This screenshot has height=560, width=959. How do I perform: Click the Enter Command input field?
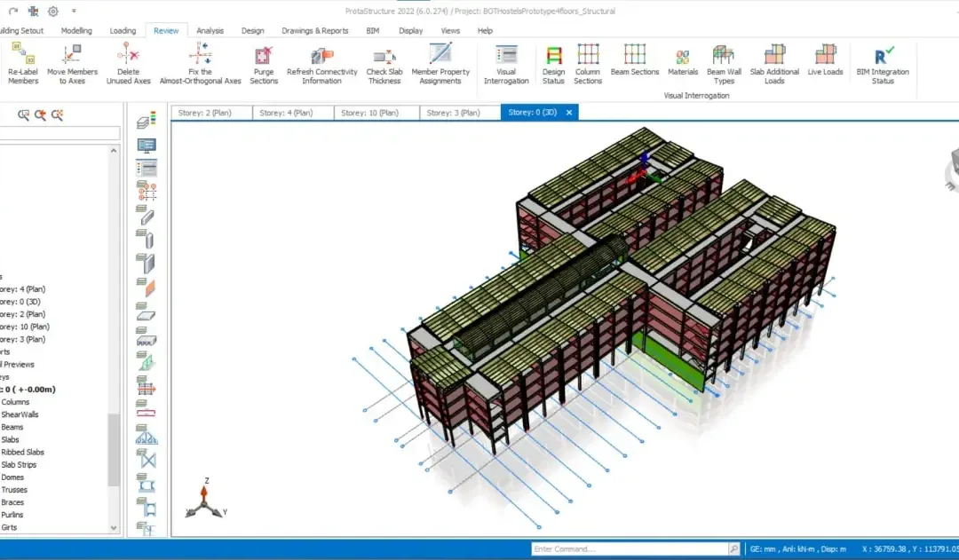point(630,549)
